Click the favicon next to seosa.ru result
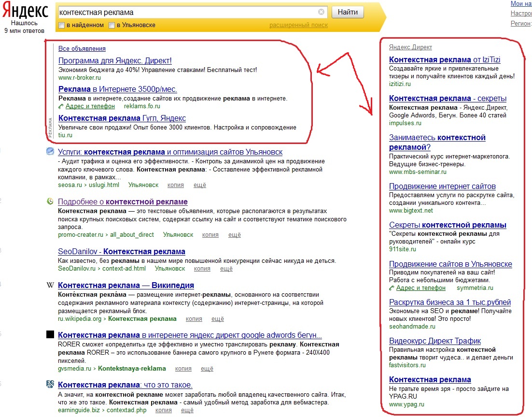Screen dimensions: 532x417 coord(50,151)
